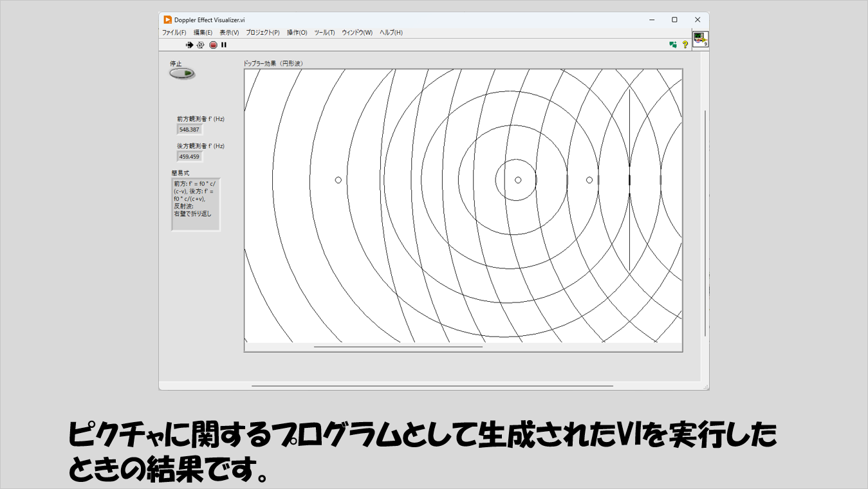
Task: Open the ツール(T) menu
Action: pos(324,33)
